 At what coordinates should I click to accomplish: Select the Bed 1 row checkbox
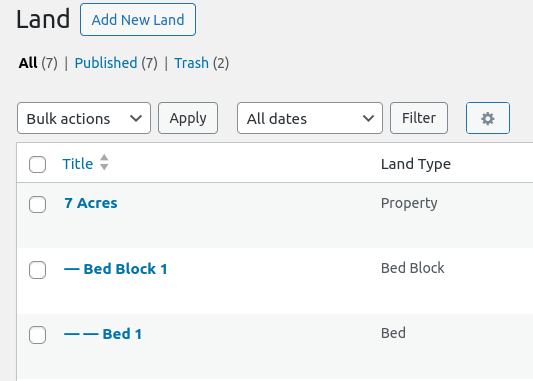click(x=37, y=335)
